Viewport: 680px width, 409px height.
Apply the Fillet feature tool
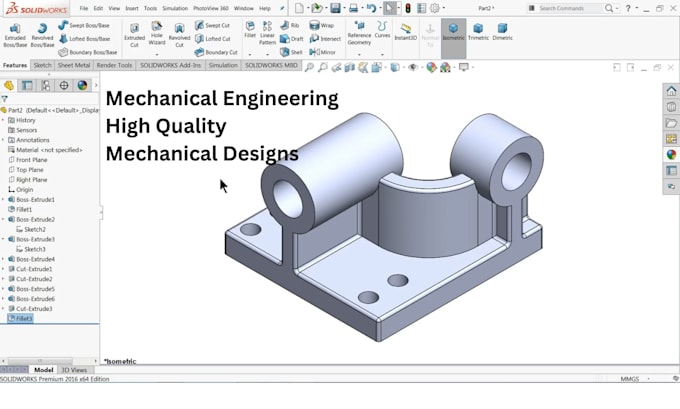(250, 29)
